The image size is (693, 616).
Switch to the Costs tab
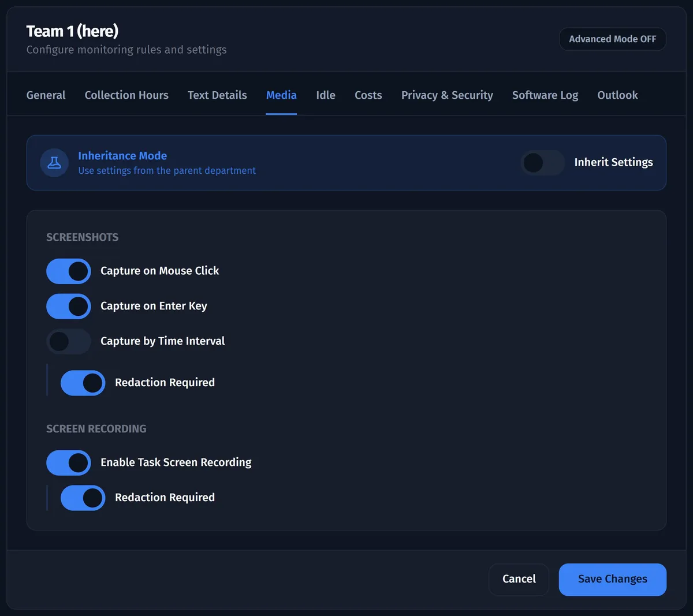coord(368,95)
